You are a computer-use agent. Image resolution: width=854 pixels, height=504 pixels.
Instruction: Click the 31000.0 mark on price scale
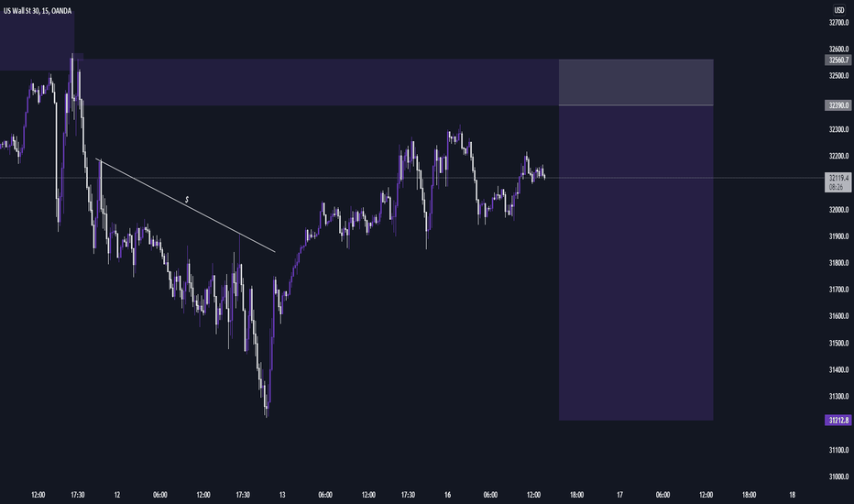click(838, 477)
